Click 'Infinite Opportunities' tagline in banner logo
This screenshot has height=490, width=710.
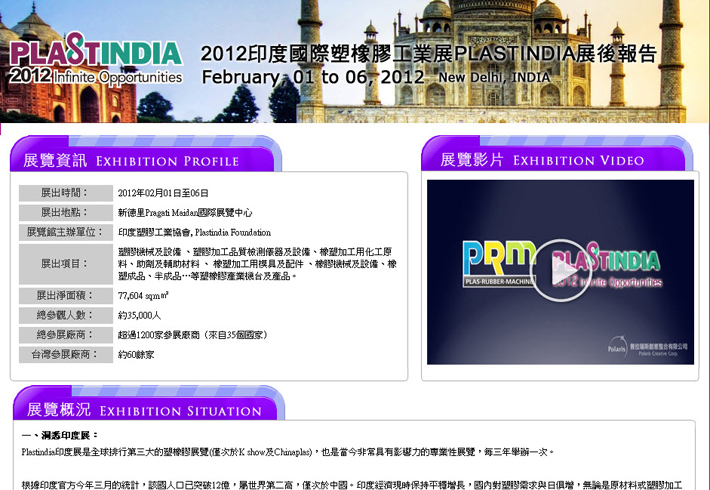[x=118, y=77]
